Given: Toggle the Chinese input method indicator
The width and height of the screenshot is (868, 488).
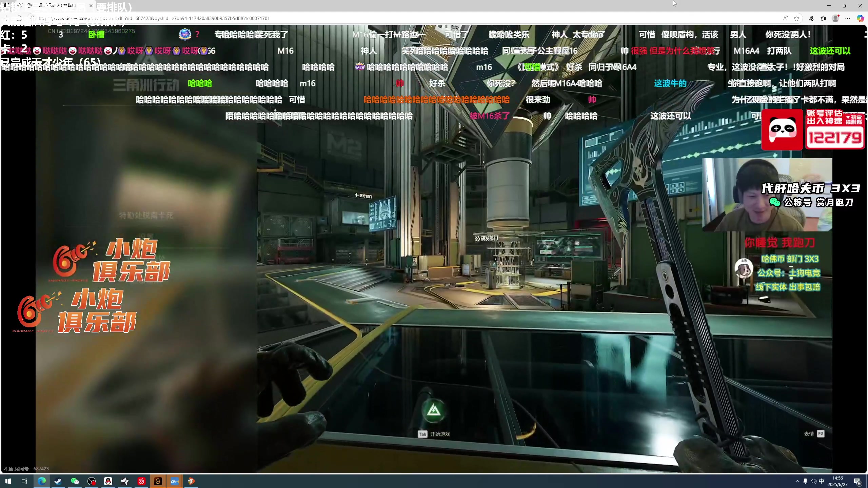Looking at the screenshot, I should [x=821, y=481].
